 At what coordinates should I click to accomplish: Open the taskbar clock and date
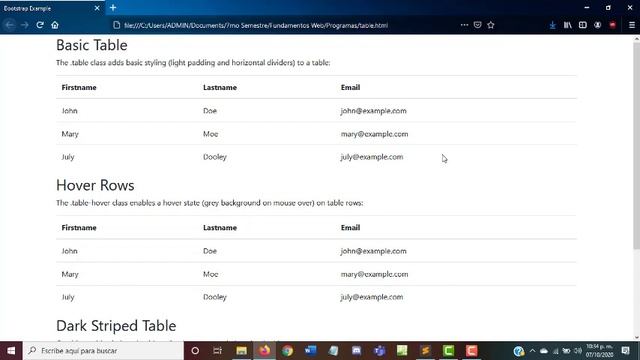[x=600, y=351]
